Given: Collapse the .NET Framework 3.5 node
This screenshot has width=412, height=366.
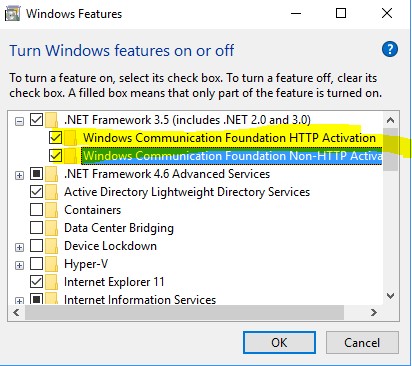Looking at the screenshot, I should tap(20, 121).
